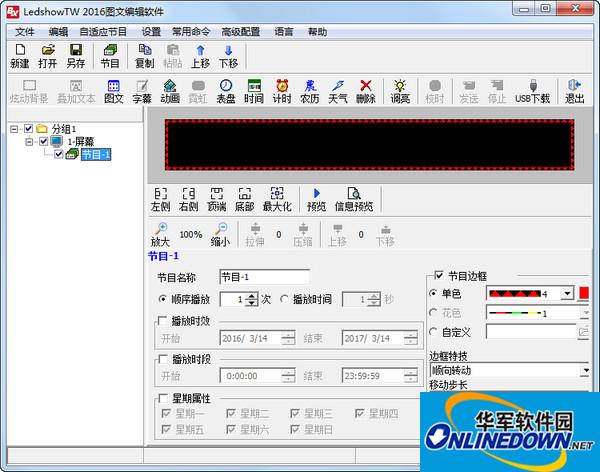The image size is (600, 472).
Task: Click the 新建 new file icon
Action: [20, 56]
